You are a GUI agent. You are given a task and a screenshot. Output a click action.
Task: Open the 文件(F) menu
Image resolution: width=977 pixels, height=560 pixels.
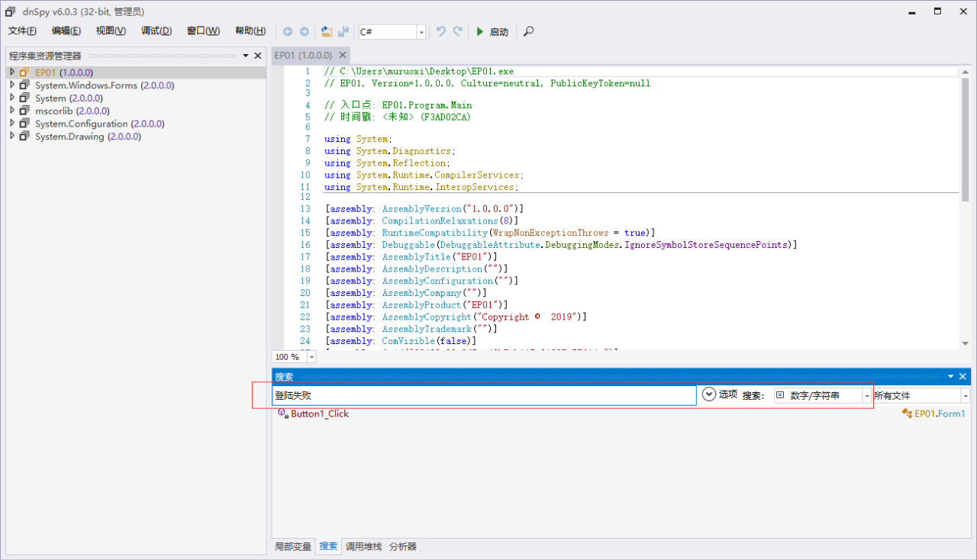[x=22, y=31]
